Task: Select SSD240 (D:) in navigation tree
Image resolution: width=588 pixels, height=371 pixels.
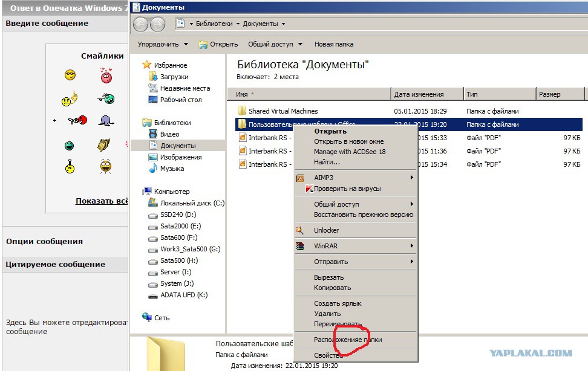Action: (x=178, y=215)
